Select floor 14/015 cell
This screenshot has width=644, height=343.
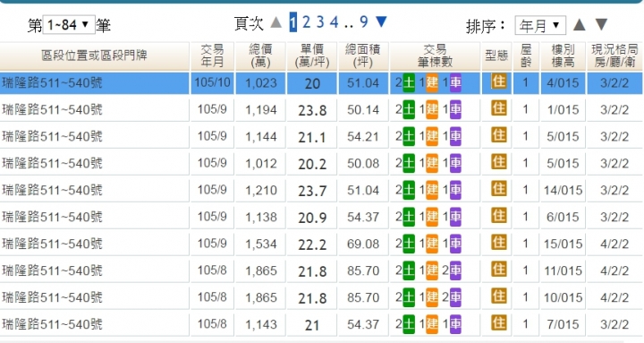click(x=563, y=190)
